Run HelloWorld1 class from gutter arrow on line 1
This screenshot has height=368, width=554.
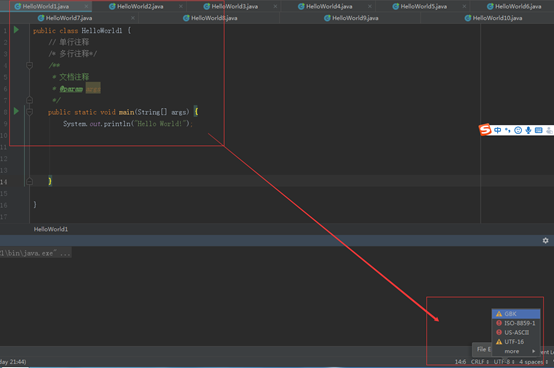pos(16,30)
